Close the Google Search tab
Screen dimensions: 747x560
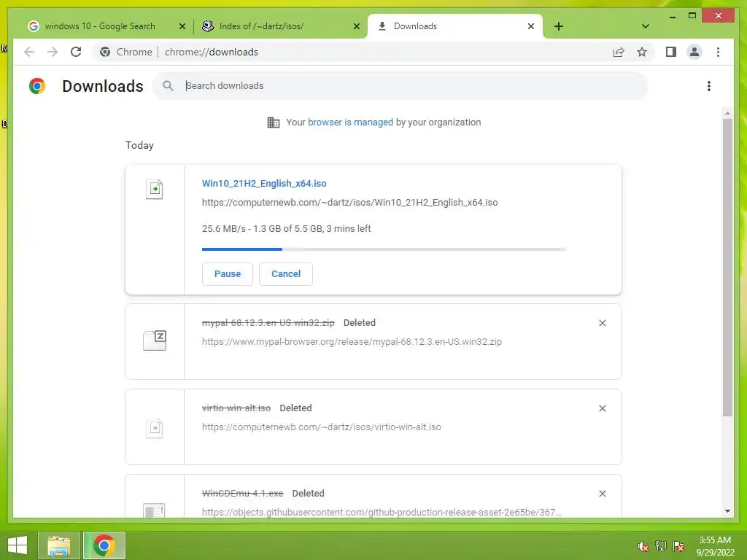(x=182, y=26)
